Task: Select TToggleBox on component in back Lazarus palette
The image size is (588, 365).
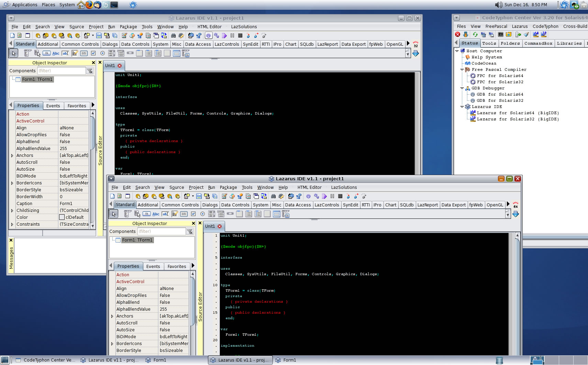Action: (84, 53)
